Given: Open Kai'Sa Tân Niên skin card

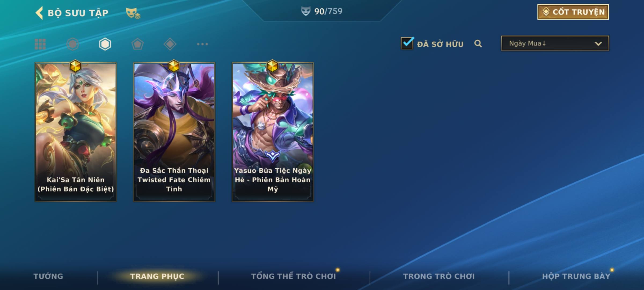Looking at the screenshot, I should [x=76, y=132].
